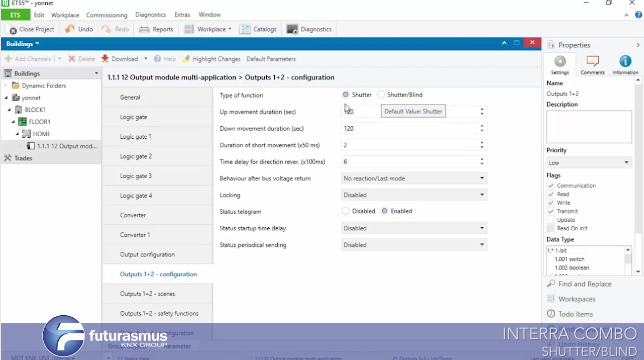Click the Highlight Changes icon

coord(186,59)
